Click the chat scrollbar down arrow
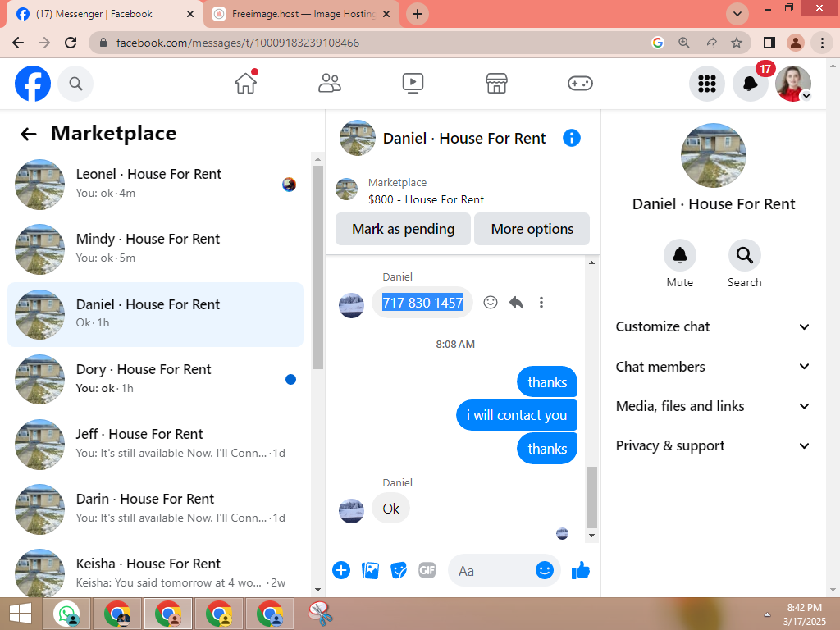840x630 pixels. 591,536
